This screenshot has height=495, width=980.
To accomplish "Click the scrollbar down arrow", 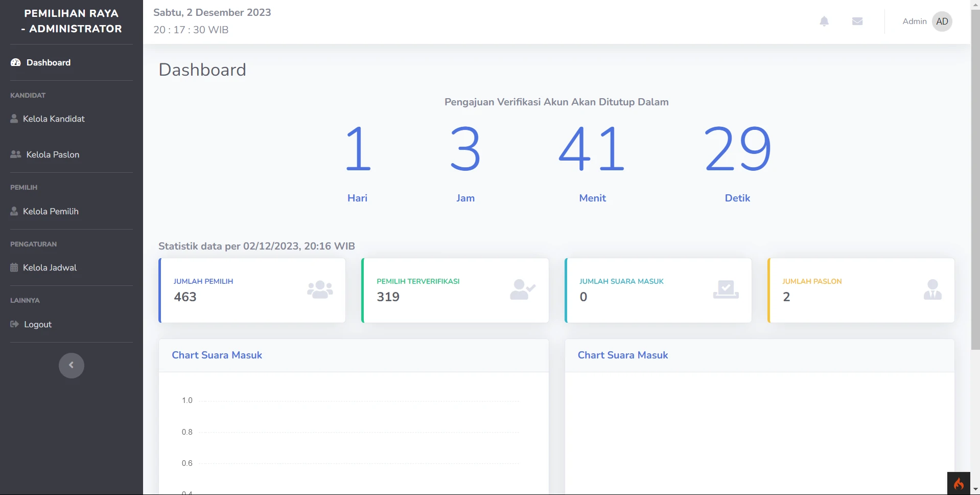I will point(975,490).
